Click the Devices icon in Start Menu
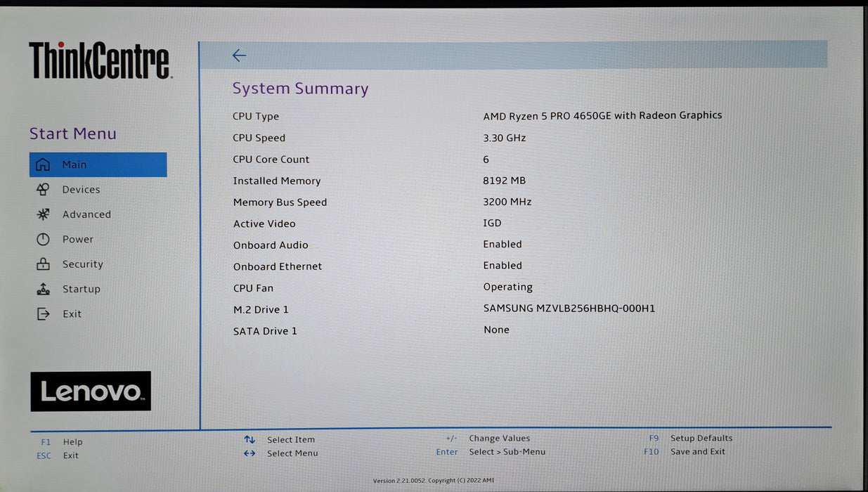Image resolution: width=868 pixels, height=492 pixels. [x=43, y=189]
